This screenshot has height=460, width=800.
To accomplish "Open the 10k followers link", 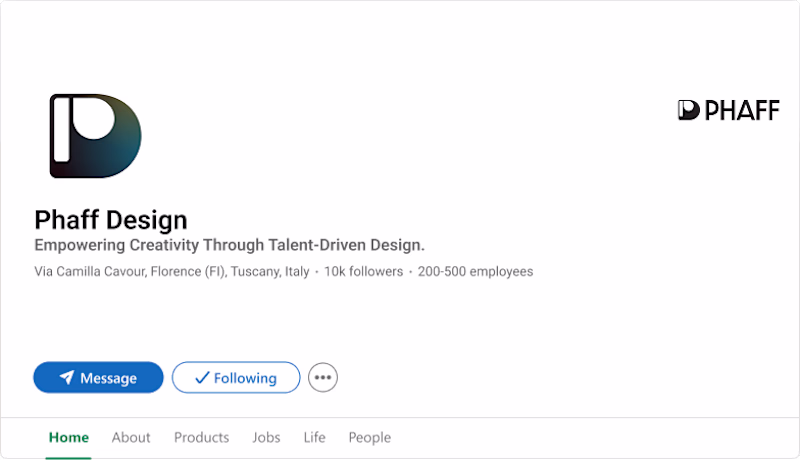I will pyautogui.click(x=363, y=271).
